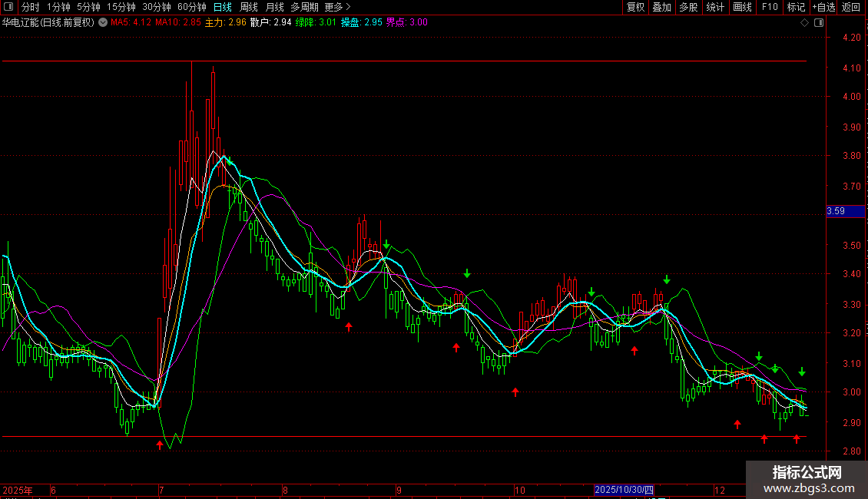
Task: Open the indicator dropdown beside 华电辽能 title
Action: coord(103,23)
